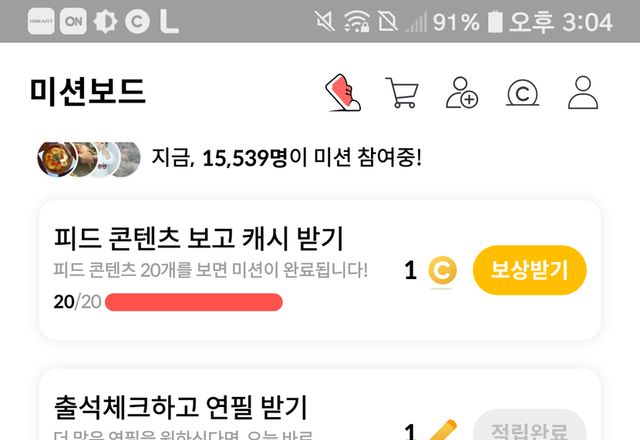
Task: Tap the yellow 보상받기 button
Action: click(x=529, y=270)
